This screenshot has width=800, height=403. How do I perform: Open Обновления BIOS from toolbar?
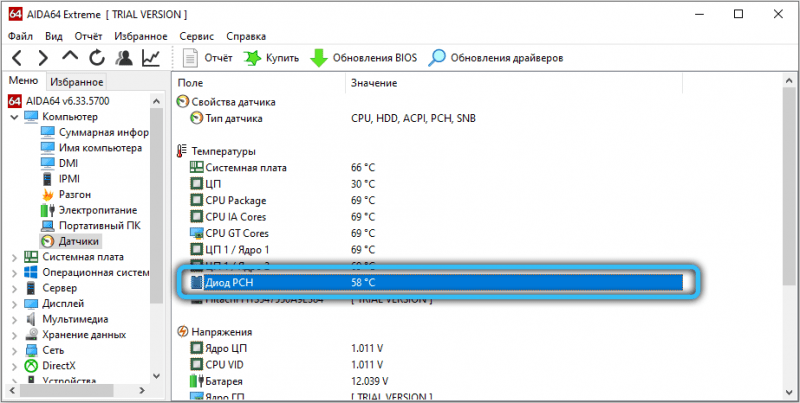click(364, 58)
